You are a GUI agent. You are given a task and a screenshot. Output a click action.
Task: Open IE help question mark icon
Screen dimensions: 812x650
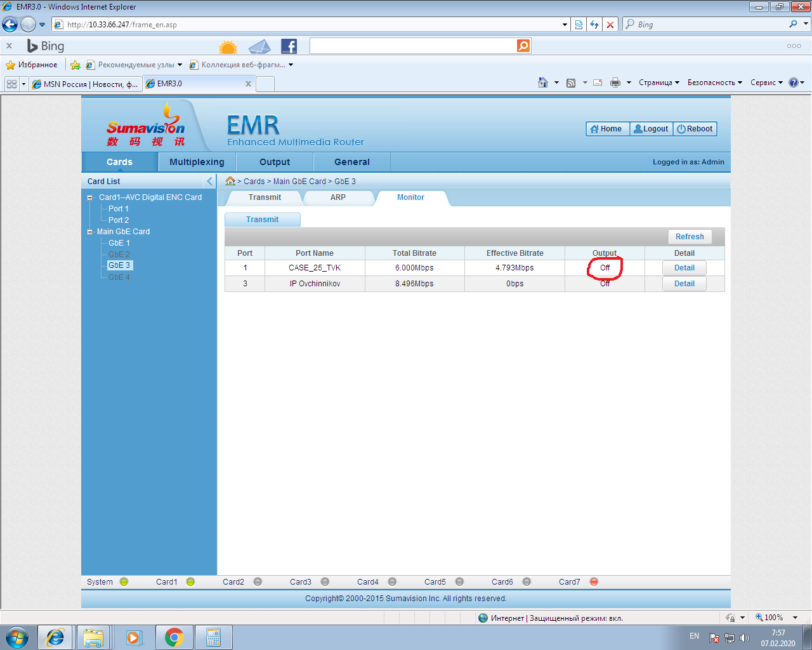pyautogui.click(x=794, y=83)
